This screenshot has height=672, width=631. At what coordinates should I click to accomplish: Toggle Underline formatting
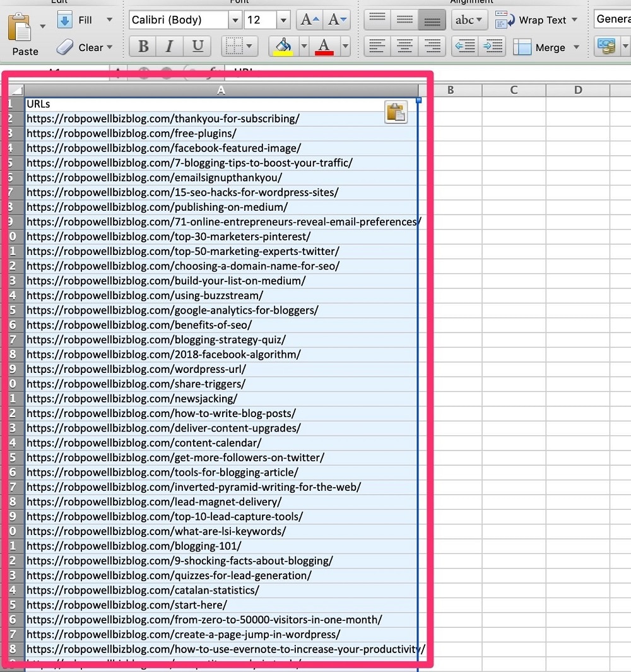click(197, 46)
